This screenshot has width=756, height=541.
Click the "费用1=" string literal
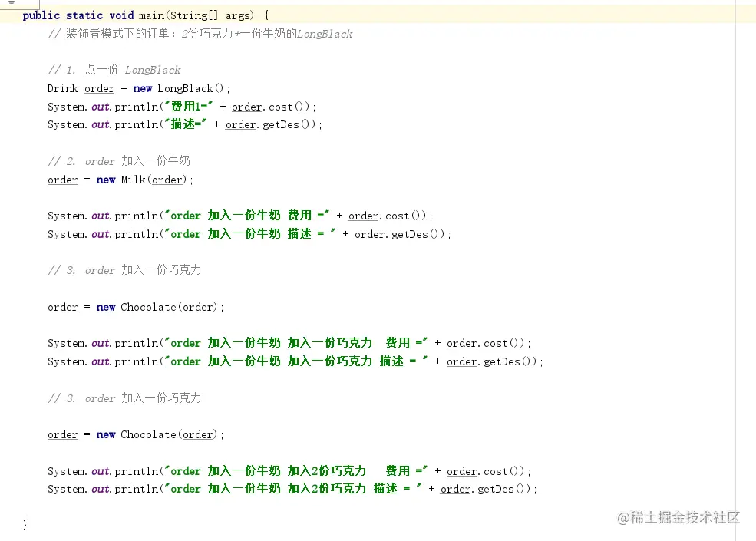pyautogui.click(x=187, y=107)
